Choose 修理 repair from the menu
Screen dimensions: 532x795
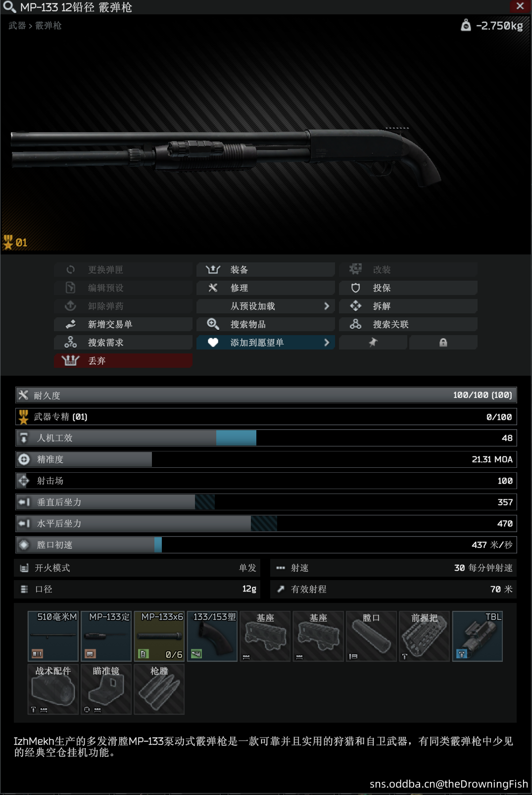pyautogui.click(x=266, y=288)
